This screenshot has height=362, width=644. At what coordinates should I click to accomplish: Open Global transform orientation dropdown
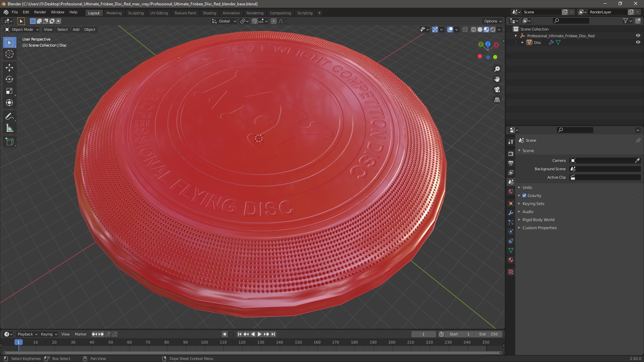click(x=224, y=21)
